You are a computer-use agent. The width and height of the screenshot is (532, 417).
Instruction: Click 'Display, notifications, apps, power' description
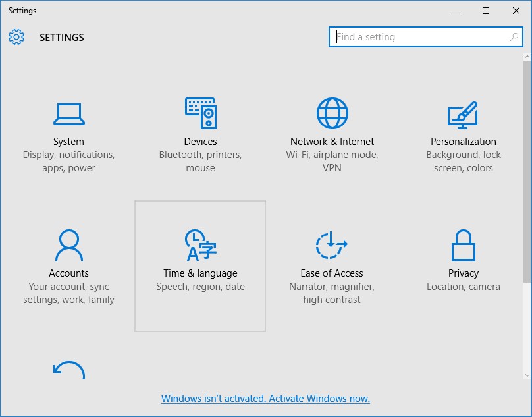(69, 161)
